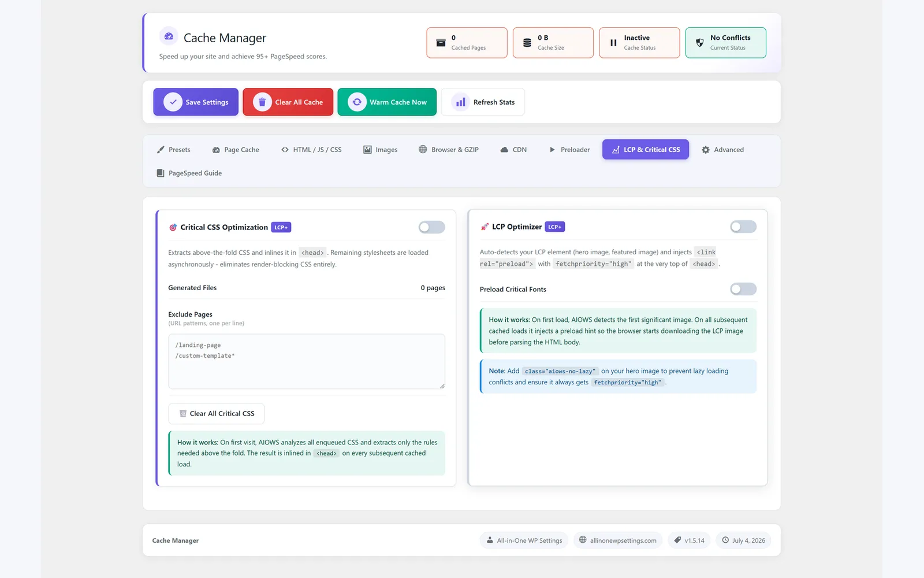Click the No Conflicts Current Status card
Screen dimensions: 924x578
click(726, 43)
